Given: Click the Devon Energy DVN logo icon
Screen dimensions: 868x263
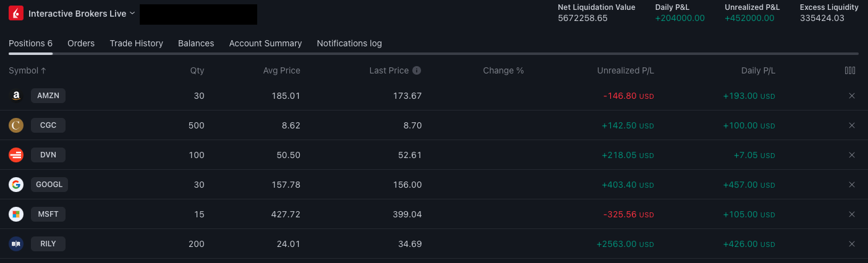Looking at the screenshot, I should [x=16, y=155].
